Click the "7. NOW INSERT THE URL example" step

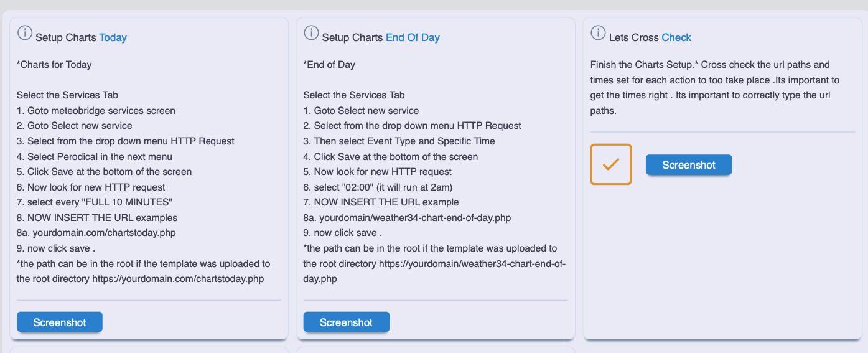coord(381,202)
